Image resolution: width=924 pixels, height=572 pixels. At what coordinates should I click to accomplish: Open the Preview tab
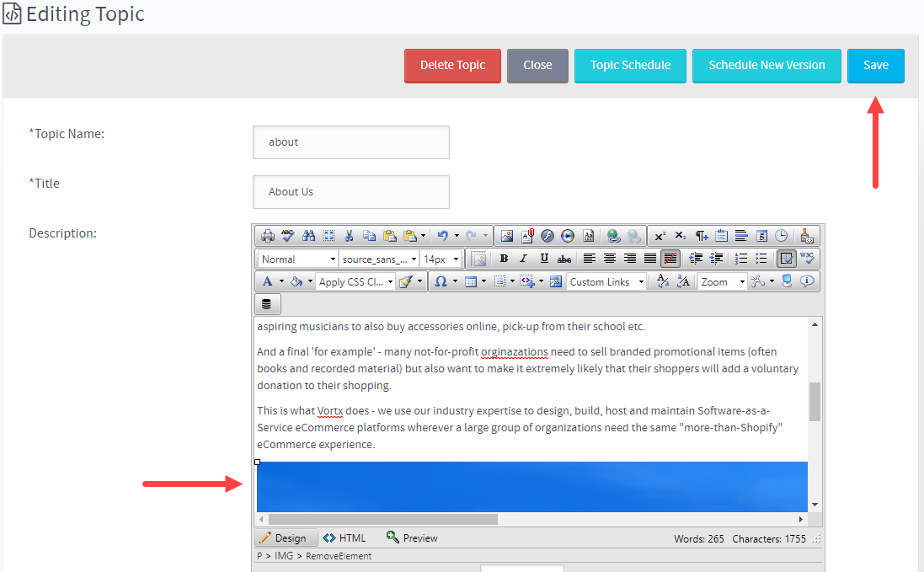(x=412, y=537)
